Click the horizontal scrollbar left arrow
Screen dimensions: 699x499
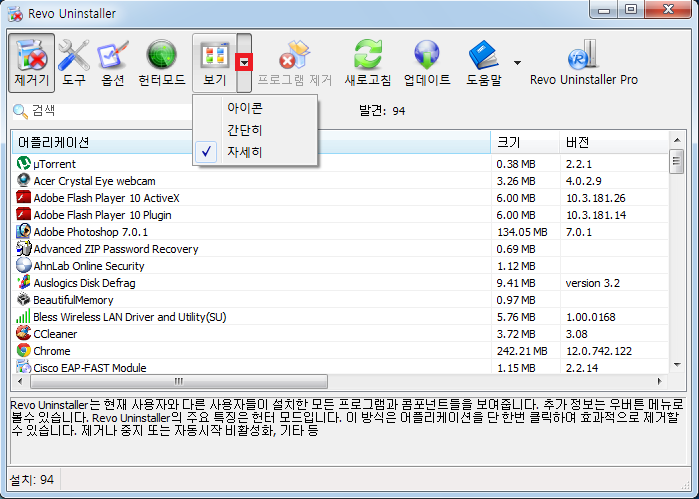[x=20, y=381]
